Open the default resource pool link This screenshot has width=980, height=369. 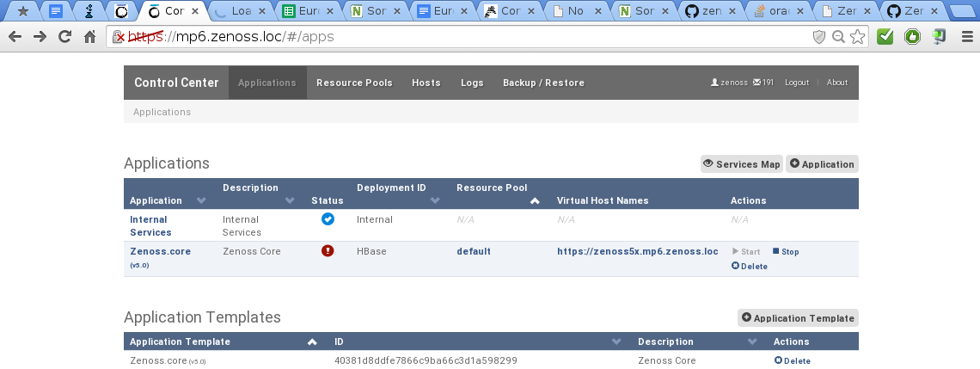click(474, 251)
